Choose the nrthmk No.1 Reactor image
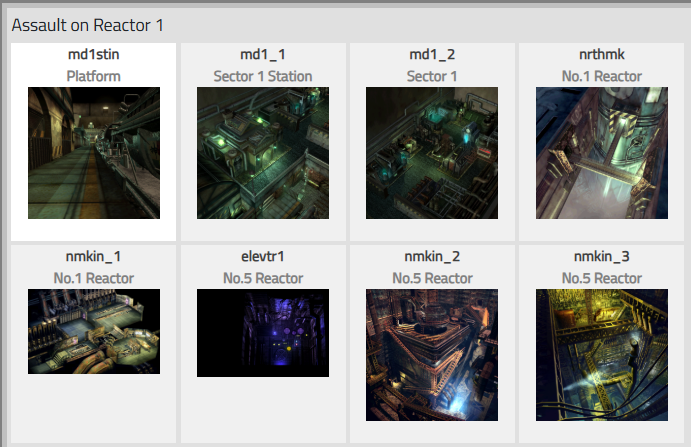The image size is (691, 447). point(602,153)
